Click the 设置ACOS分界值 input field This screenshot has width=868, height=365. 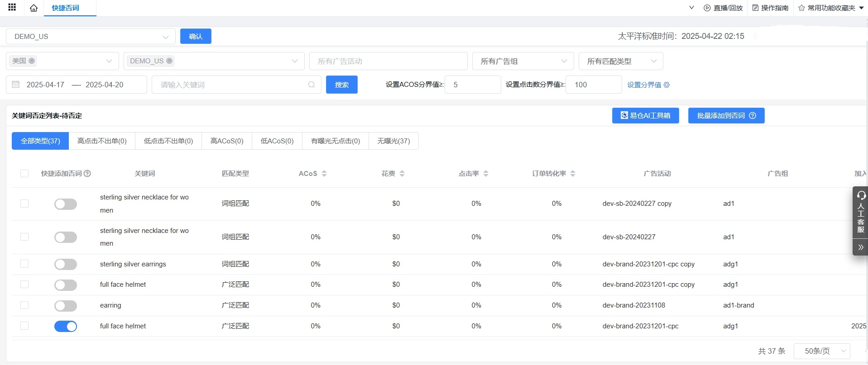click(x=473, y=85)
